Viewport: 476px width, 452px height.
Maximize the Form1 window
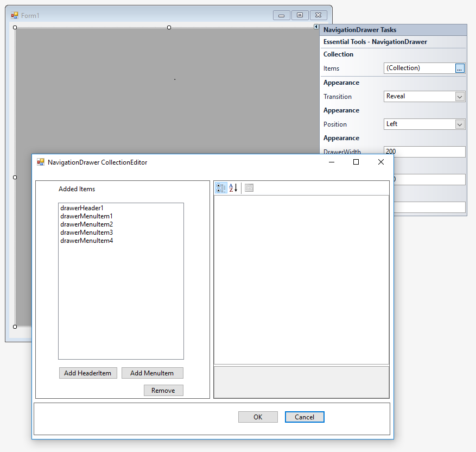point(300,15)
